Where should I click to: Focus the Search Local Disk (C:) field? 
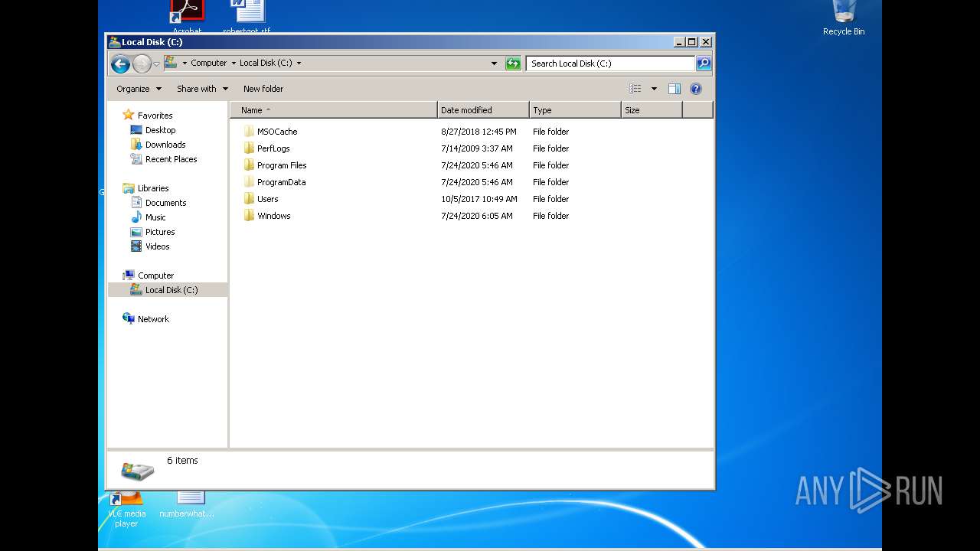tap(610, 64)
